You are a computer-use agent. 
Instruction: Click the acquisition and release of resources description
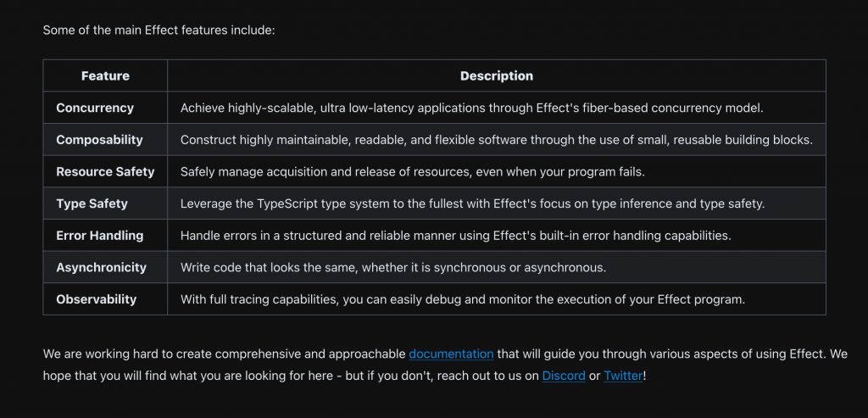pyautogui.click(x=413, y=171)
